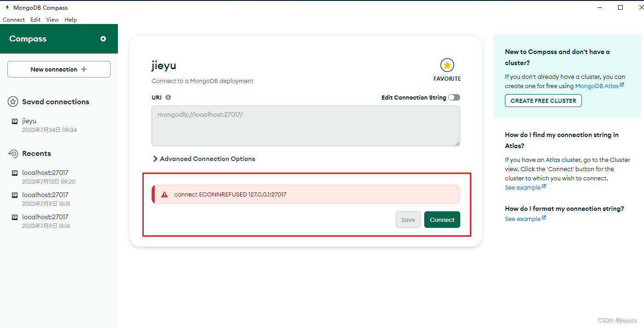Click the connection string URI text field
Screen dimensions: 644x328
[x=305, y=126]
